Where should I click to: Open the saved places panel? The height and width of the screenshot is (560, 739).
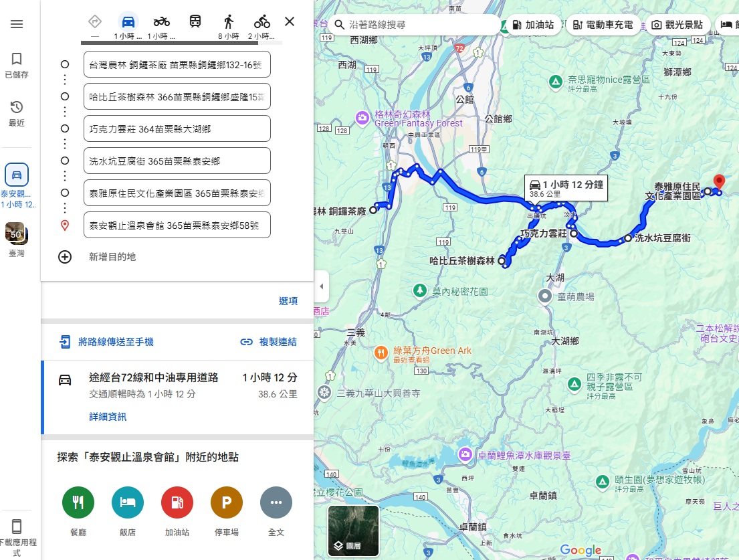pyautogui.click(x=17, y=65)
